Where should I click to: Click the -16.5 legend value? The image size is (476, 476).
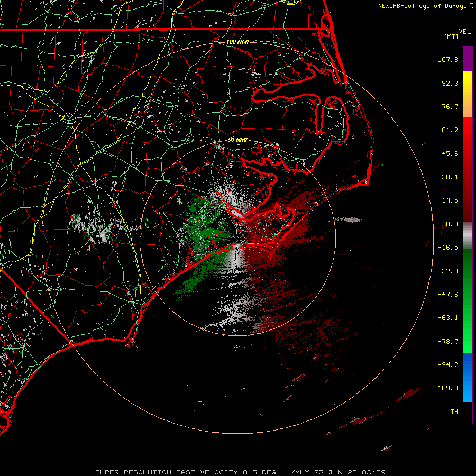(448, 248)
